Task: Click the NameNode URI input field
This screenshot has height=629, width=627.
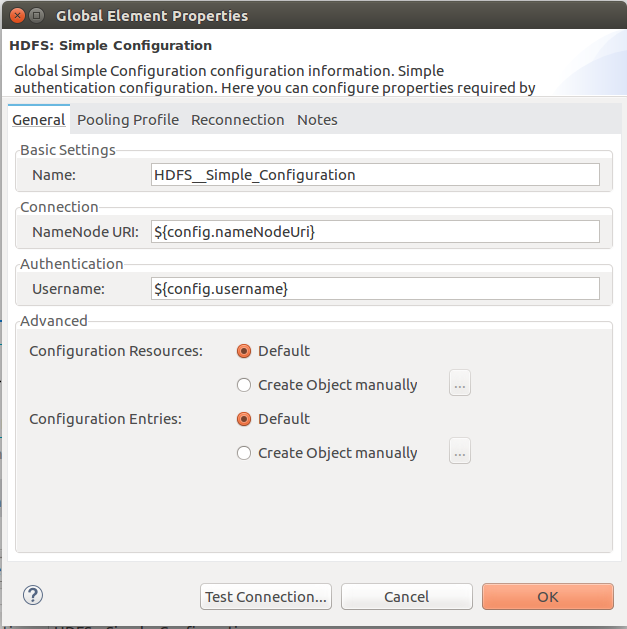Action: pyautogui.click(x=375, y=232)
